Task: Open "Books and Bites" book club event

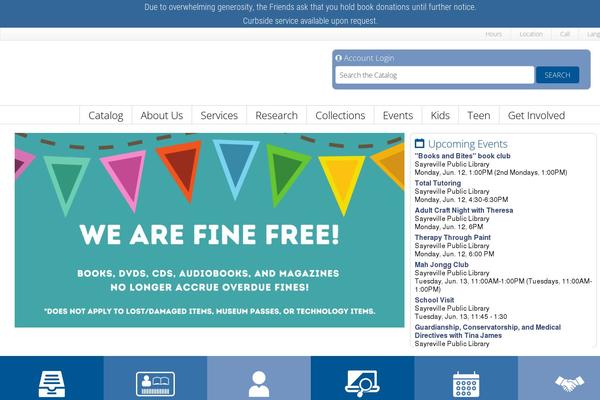Action: click(462, 156)
